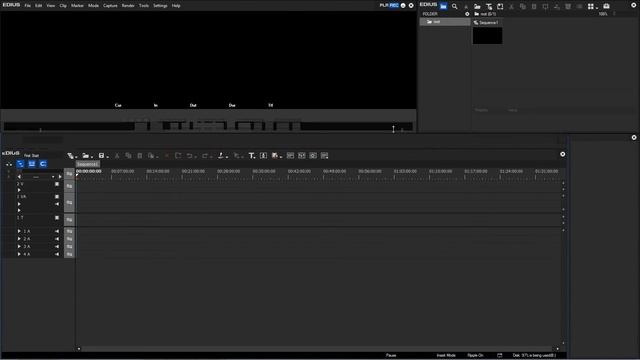This screenshot has height=360, width=640.
Task: Click the Ripple Delete icon next to Delete
Action: [x=178, y=156]
